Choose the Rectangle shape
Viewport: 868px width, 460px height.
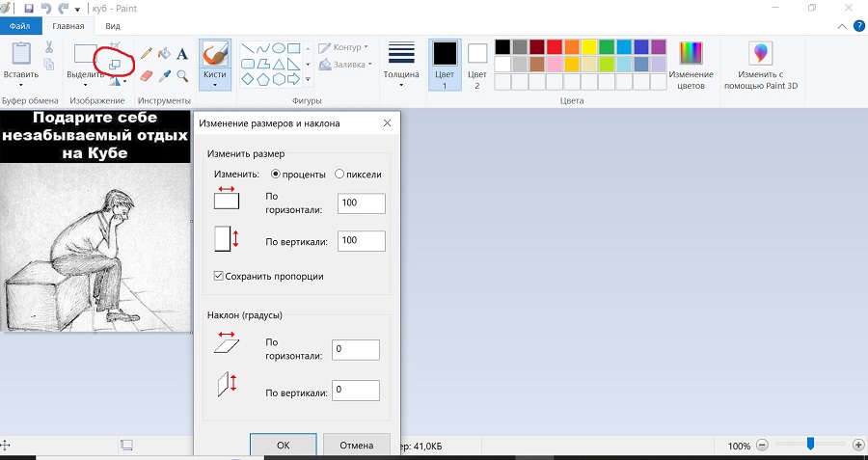294,48
